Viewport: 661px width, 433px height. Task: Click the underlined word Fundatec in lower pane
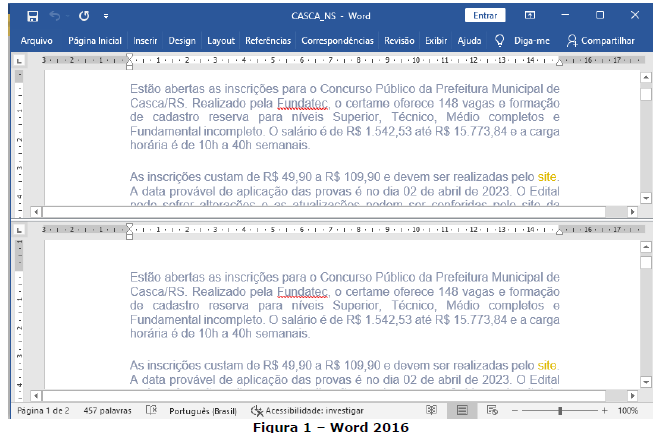point(302,292)
